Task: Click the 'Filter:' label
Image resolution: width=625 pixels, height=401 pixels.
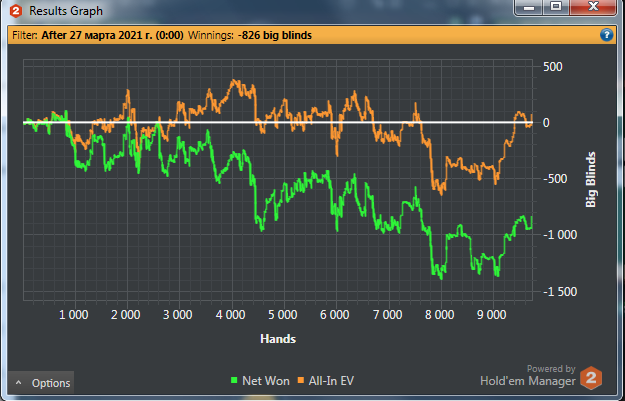Action: point(25,35)
